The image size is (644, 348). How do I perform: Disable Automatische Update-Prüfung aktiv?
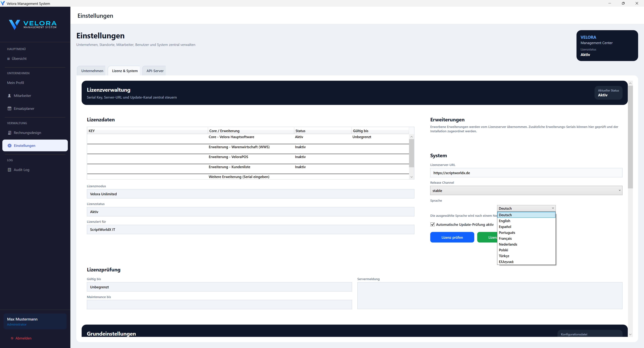point(433,224)
